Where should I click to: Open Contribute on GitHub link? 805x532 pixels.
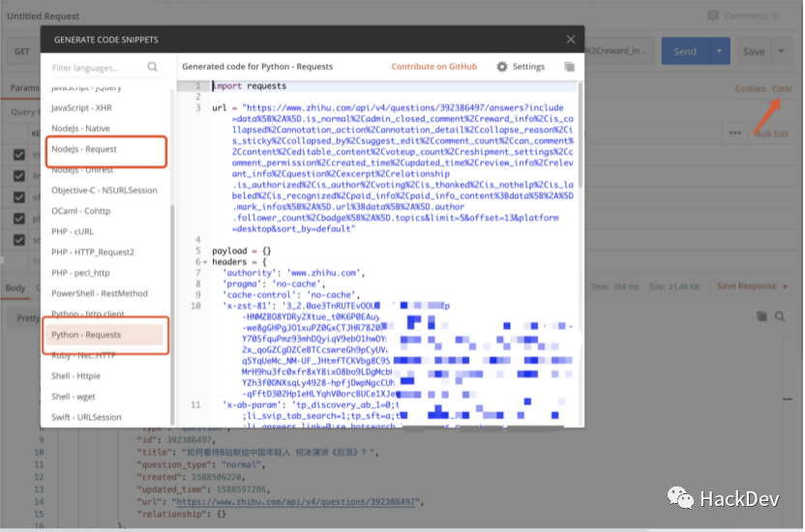433,67
